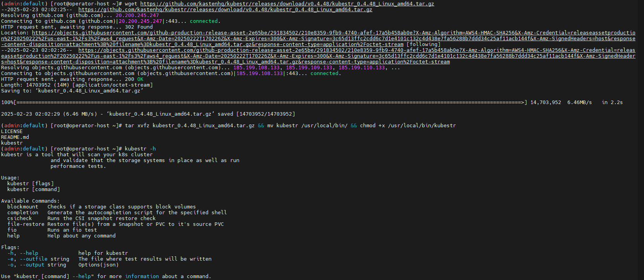The image size is (644, 280).
Task: Select the '302 Found' response text
Action: [x=139, y=27]
